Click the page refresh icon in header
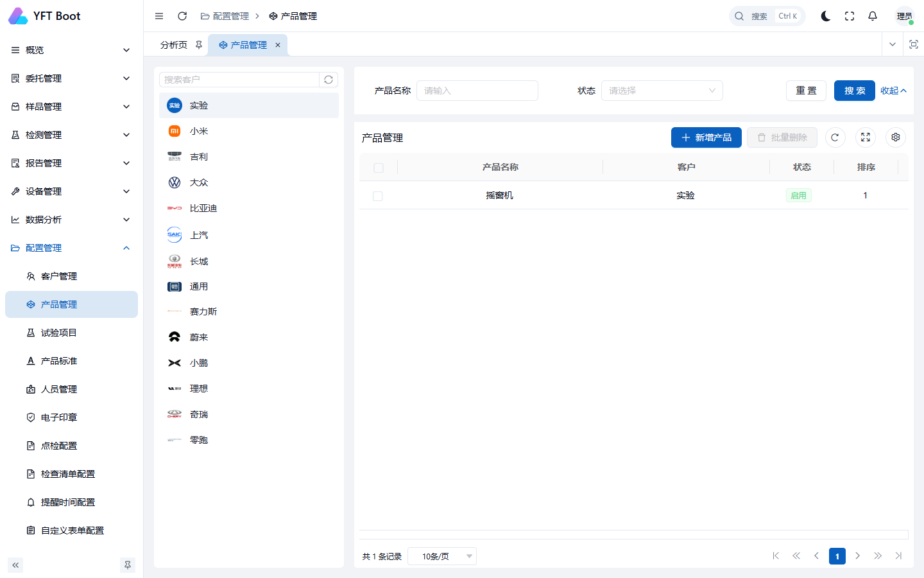Viewport: 924px width, 578px height. pyautogui.click(x=182, y=16)
